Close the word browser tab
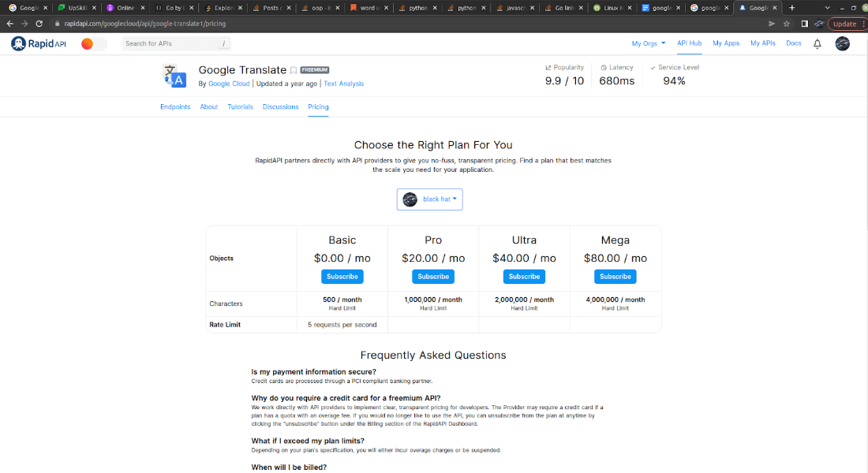This screenshot has width=868, height=473. click(x=387, y=8)
